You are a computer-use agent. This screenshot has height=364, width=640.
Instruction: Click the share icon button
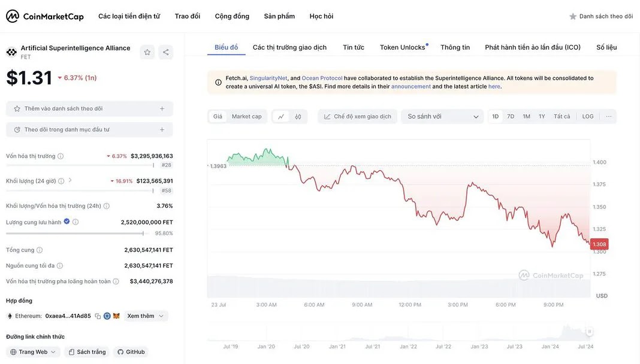pos(166,52)
